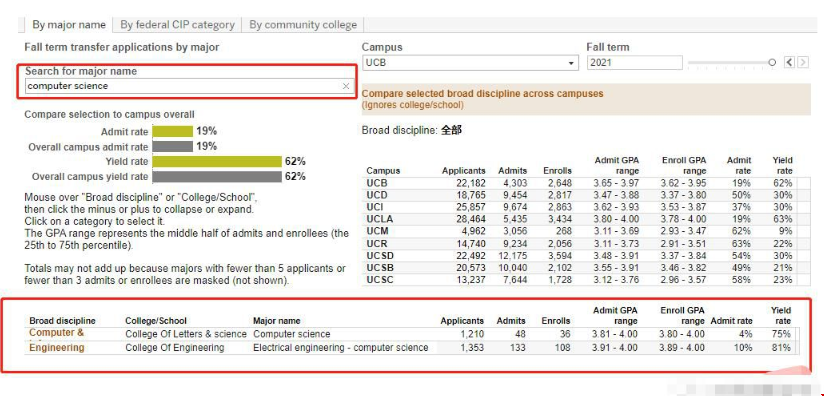Image resolution: width=824 pixels, height=396 pixels.
Task: Select Engineering broad discipline category
Action: pyautogui.click(x=56, y=348)
